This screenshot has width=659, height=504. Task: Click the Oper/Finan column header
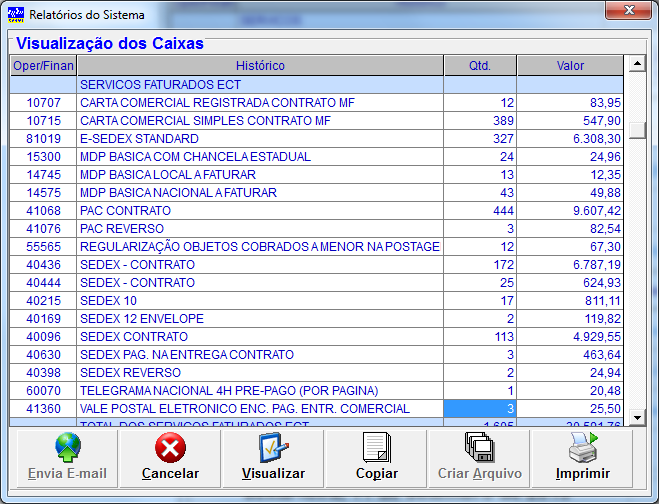coord(43,66)
